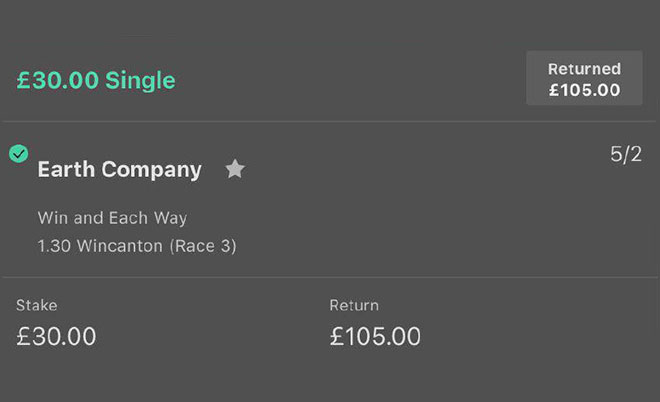Click the green settled checkmark icon
Screen dimensions: 660x402
point(18,153)
